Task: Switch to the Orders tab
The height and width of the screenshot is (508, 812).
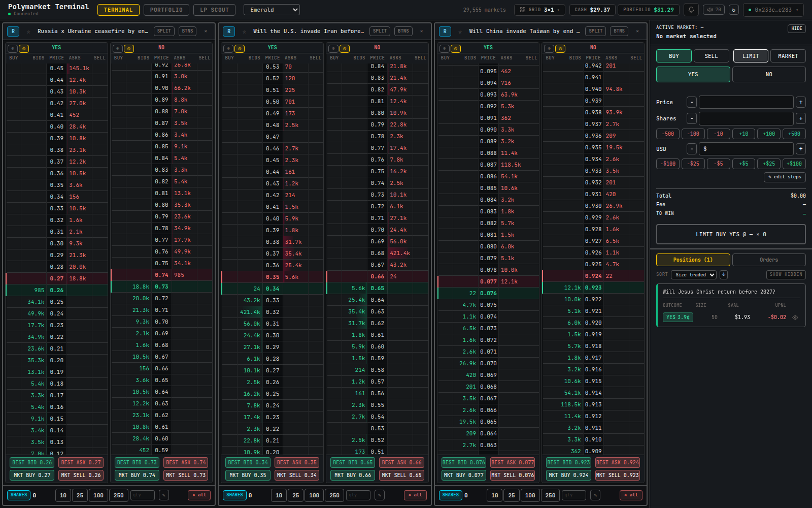Action: [x=769, y=260]
